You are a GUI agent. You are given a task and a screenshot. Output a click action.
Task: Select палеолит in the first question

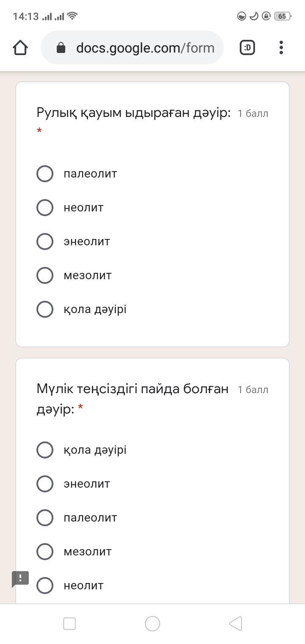point(45,174)
